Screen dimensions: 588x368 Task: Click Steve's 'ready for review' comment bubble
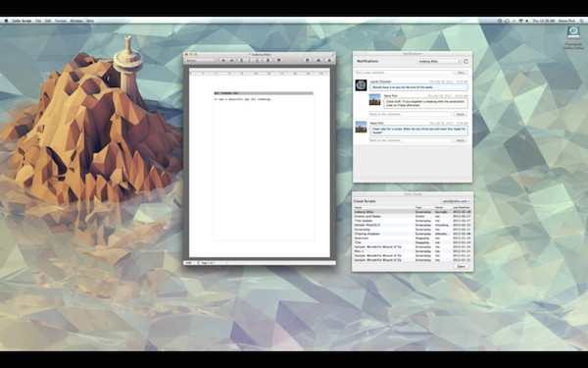pos(418,131)
